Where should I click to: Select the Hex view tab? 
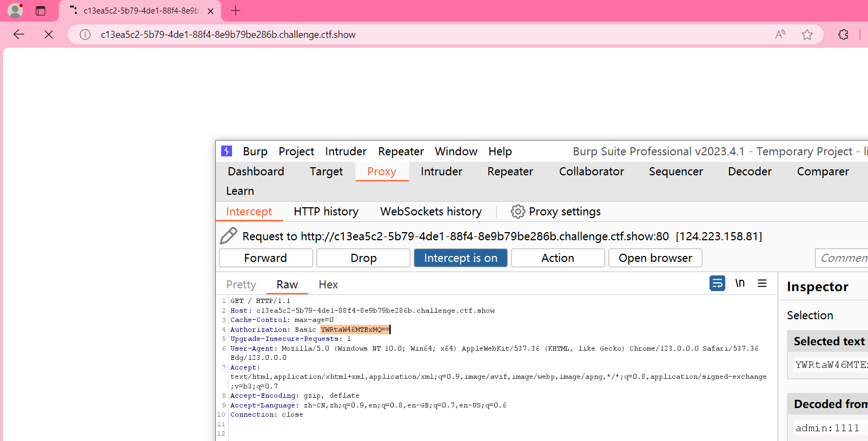click(328, 285)
